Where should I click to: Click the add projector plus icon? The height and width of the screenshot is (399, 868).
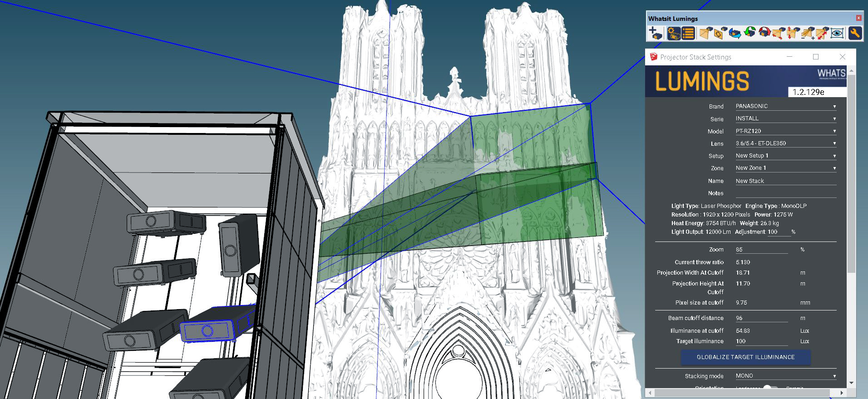coord(656,33)
